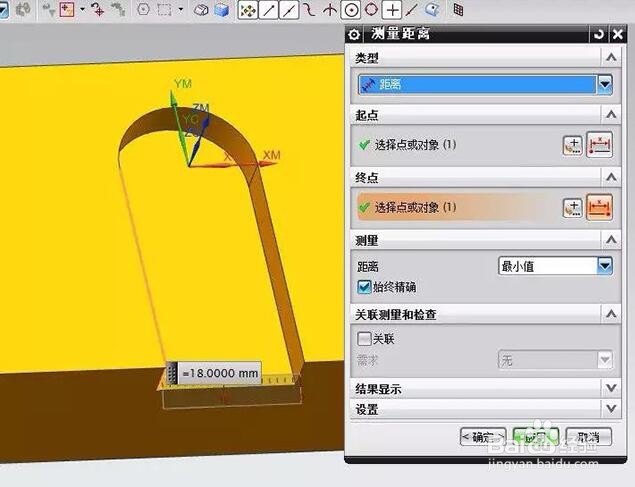The width and height of the screenshot is (635, 487).
Task: Click the pink square selection icon
Action: pyautogui.click(x=66, y=9)
